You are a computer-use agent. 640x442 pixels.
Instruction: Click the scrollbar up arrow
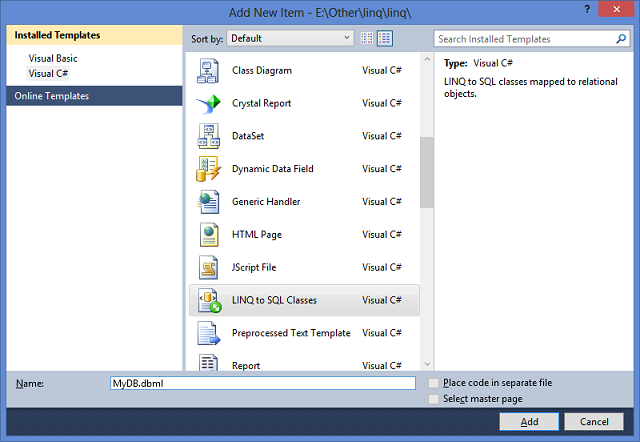pos(427,59)
